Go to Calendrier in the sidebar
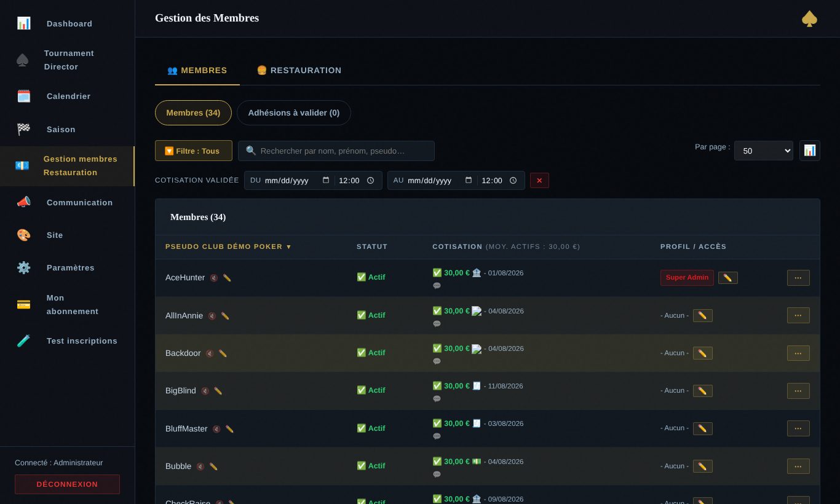 pyautogui.click(x=68, y=96)
